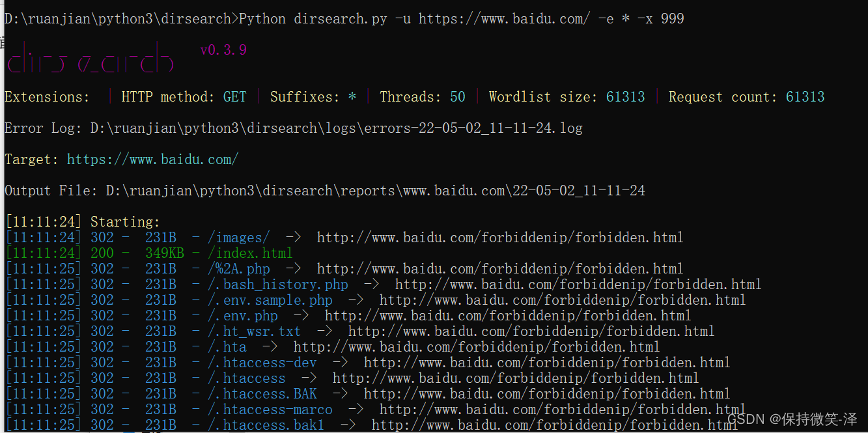Click the URL https://www.baidu.com/ in the command
The width and height of the screenshot is (868, 433).
pyautogui.click(x=504, y=19)
